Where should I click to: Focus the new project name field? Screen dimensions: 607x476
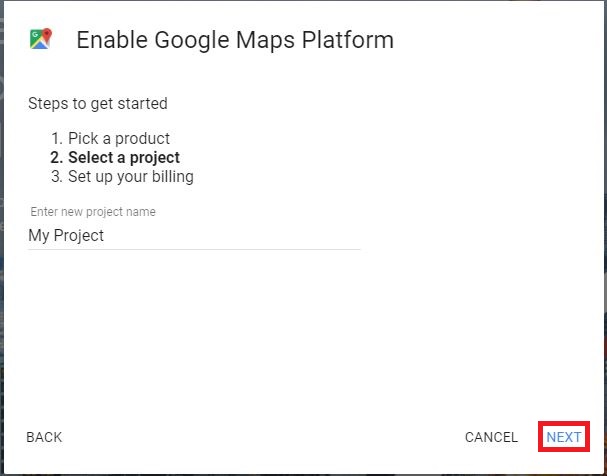194,236
